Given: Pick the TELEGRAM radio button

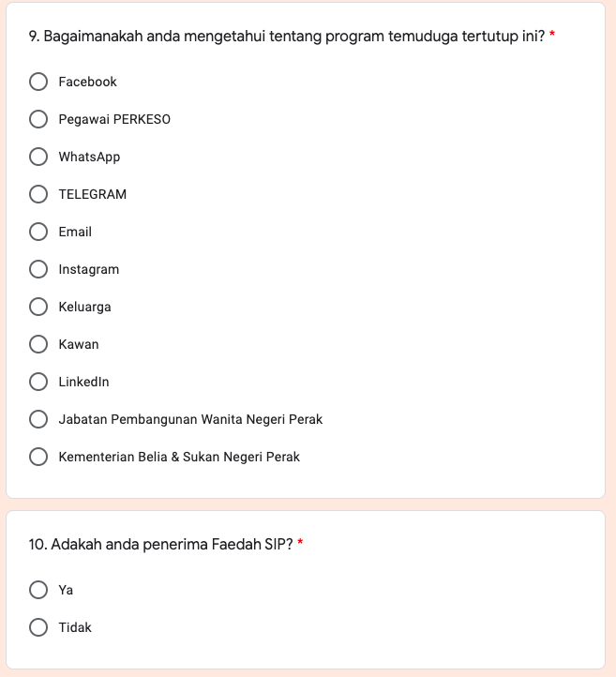Looking at the screenshot, I should pos(38,194).
